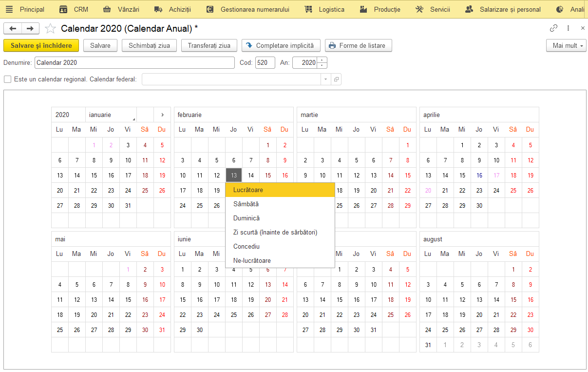This screenshot has width=588, height=372.
Task: Select 30 iunie in the calendar
Action: coord(200,330)
